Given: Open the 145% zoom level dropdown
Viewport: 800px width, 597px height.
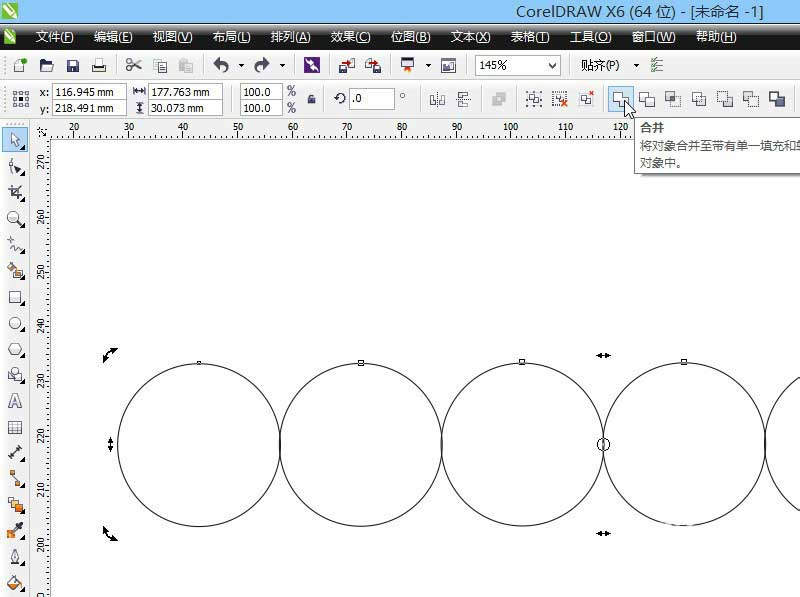Looking at the screenshot, I should pos(552,65).
